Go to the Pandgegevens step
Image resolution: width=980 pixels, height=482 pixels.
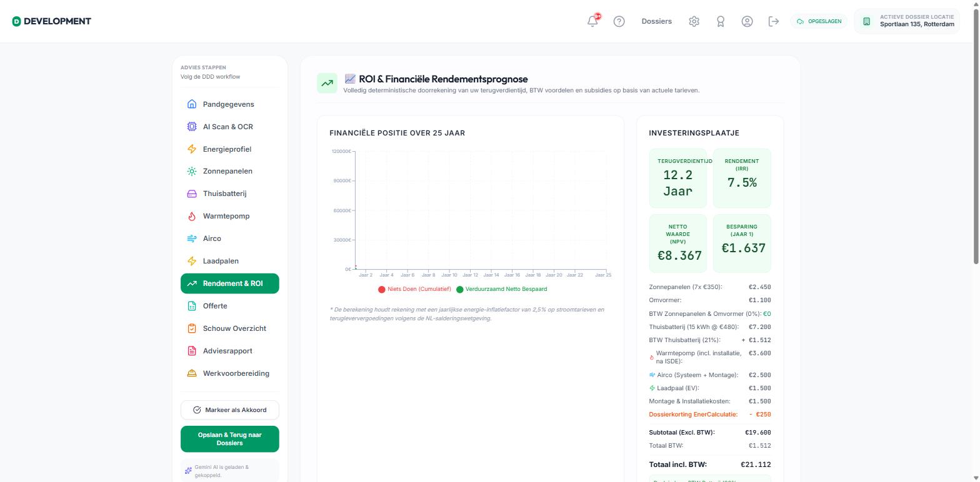230,104
